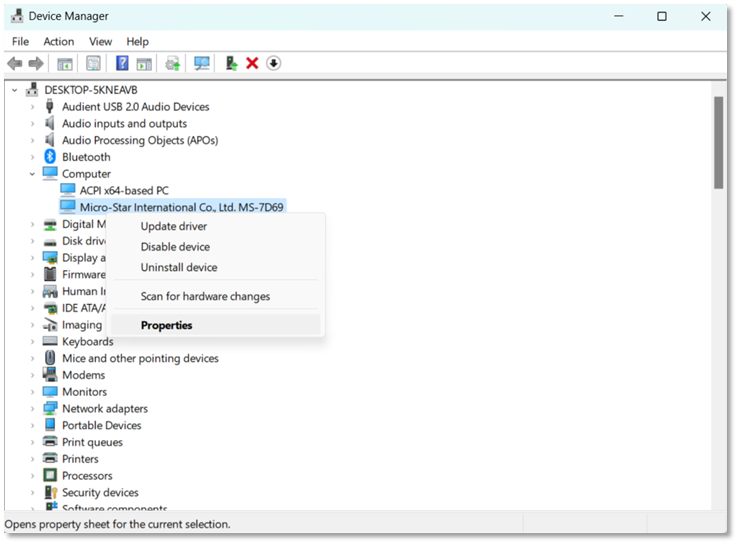Click the Show/Hide Console Tree toolbar icon

pyautogui.click(x=64, y=64)
